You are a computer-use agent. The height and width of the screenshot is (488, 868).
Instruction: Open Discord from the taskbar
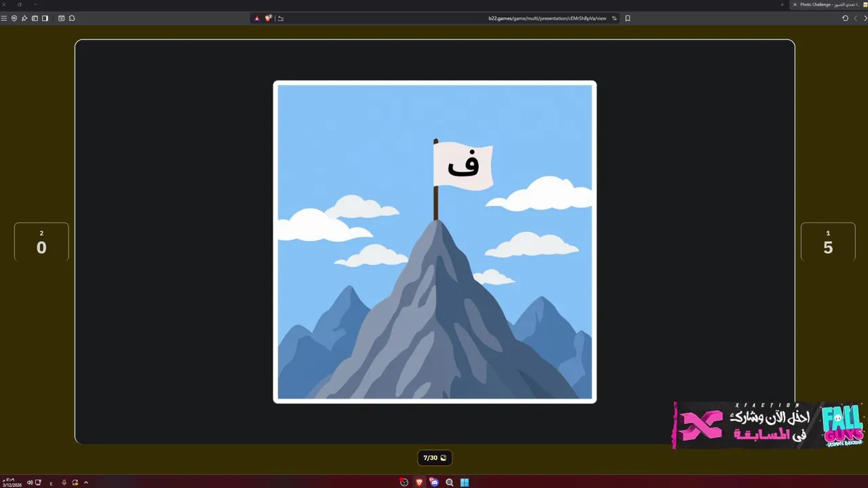click(x=434, y=483)
